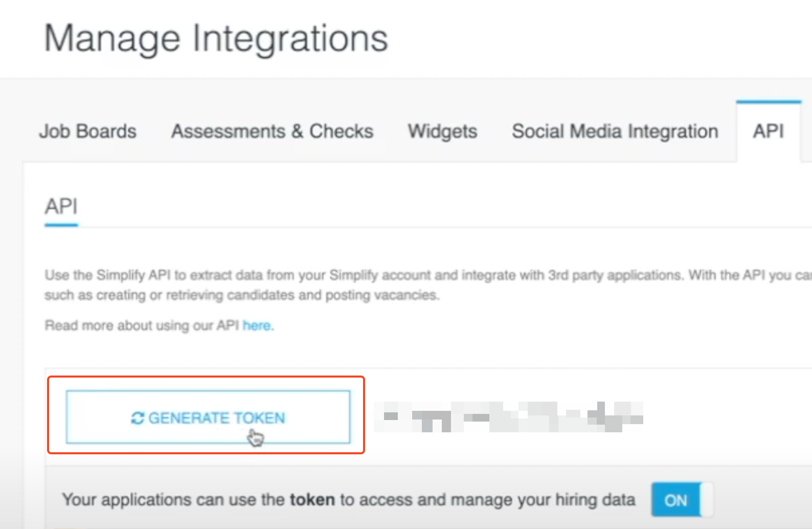This screenshot has height=529, width=812.
Task: Click 'Your applications can use' label text
Action: pyautogui.click(x=174, y=499)
